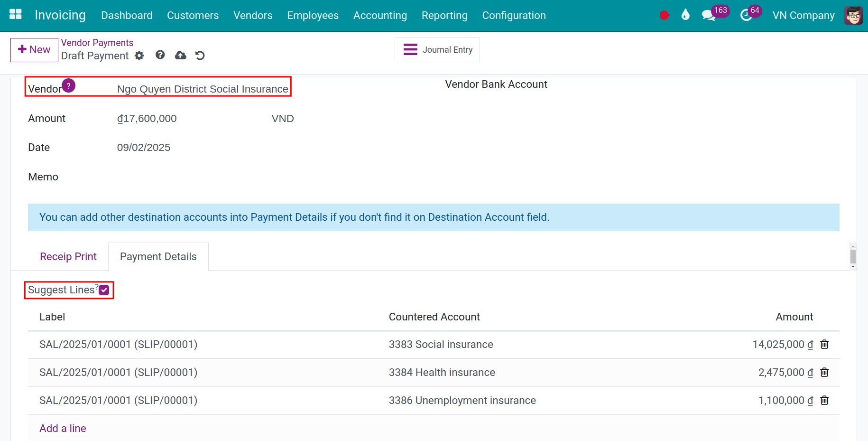Click the form vertical scrollbar
The image size is (868, 441).
tap(853, 257)
